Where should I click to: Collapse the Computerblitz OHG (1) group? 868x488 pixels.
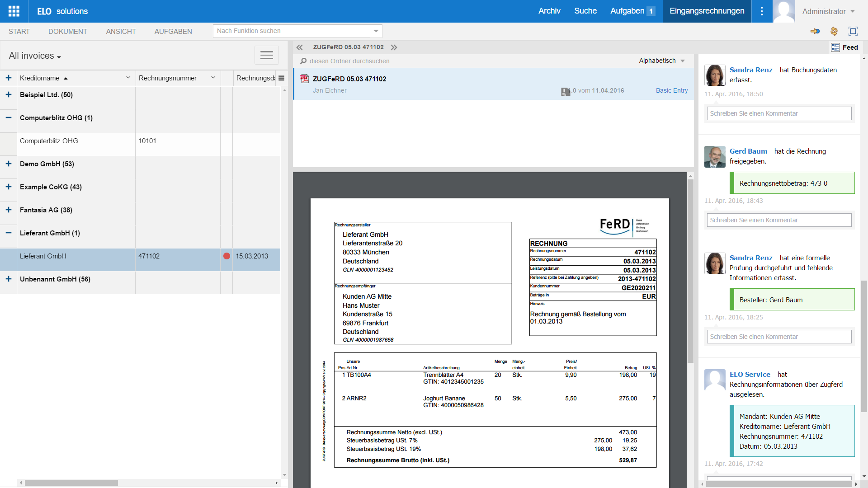[8, 118]
